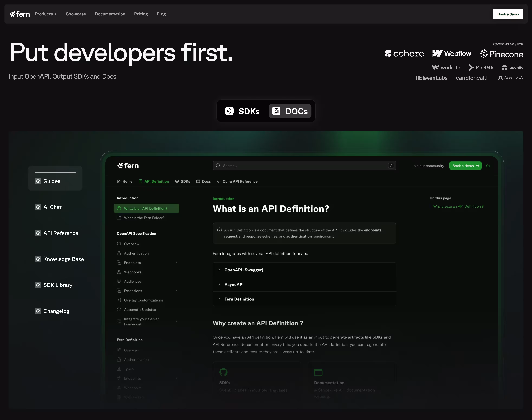The image size is (532, 420).
Task: Open the API Definition tab
Action: [154, 181]
